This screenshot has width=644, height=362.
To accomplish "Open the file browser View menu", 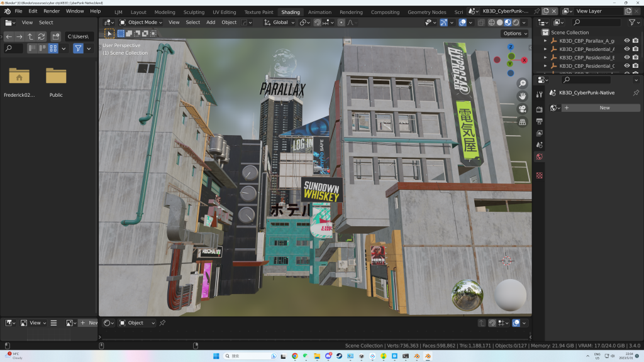I will point(27,23).
